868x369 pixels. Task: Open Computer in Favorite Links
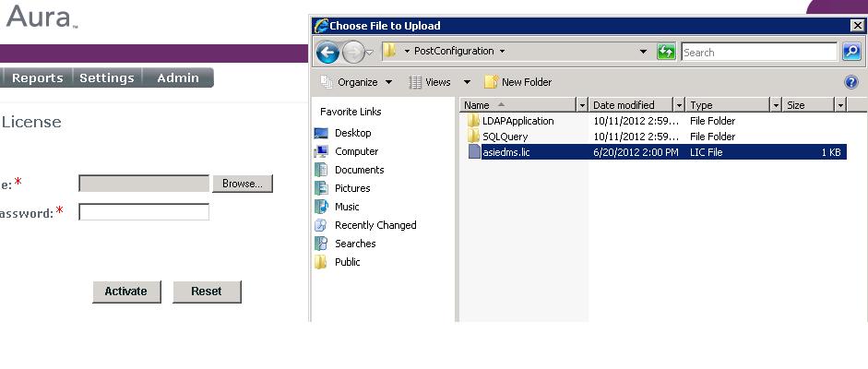coord(356,151)
